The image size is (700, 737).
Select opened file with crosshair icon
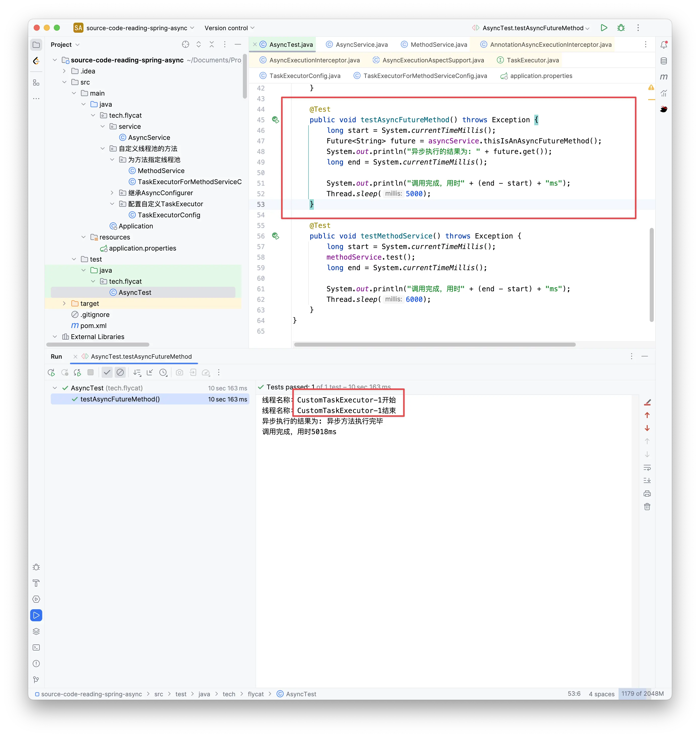(x=186, y=45)
